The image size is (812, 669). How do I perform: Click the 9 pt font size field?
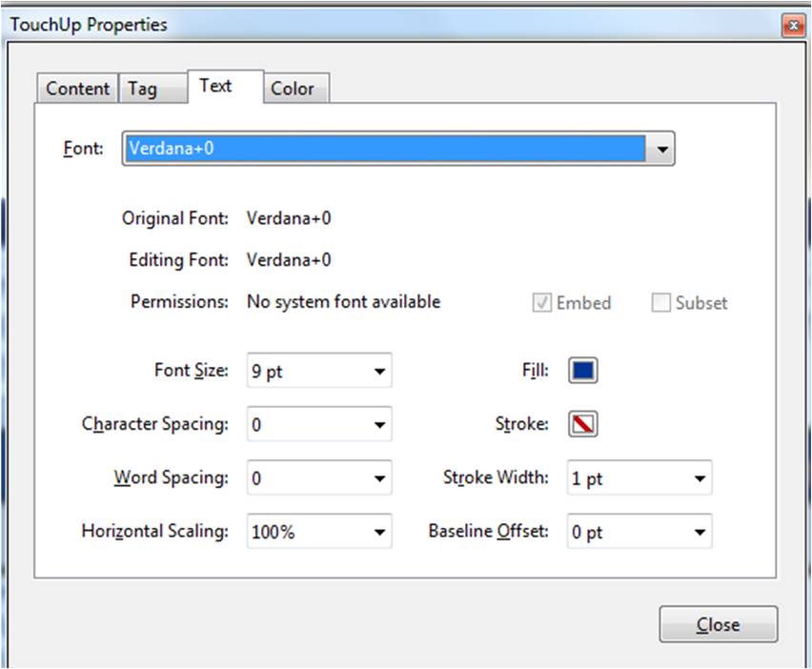click(x=307, y=372)
